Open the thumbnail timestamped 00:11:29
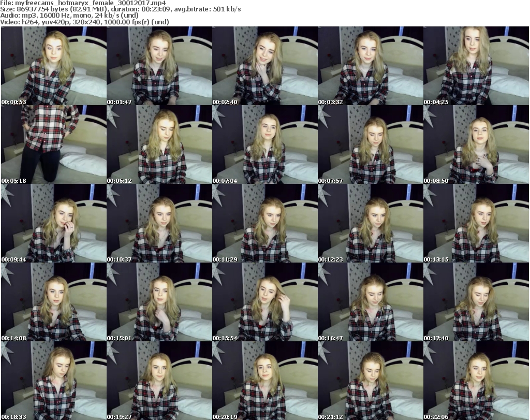The width and height of the screenshot is (530, 420). tap(265, 224)
